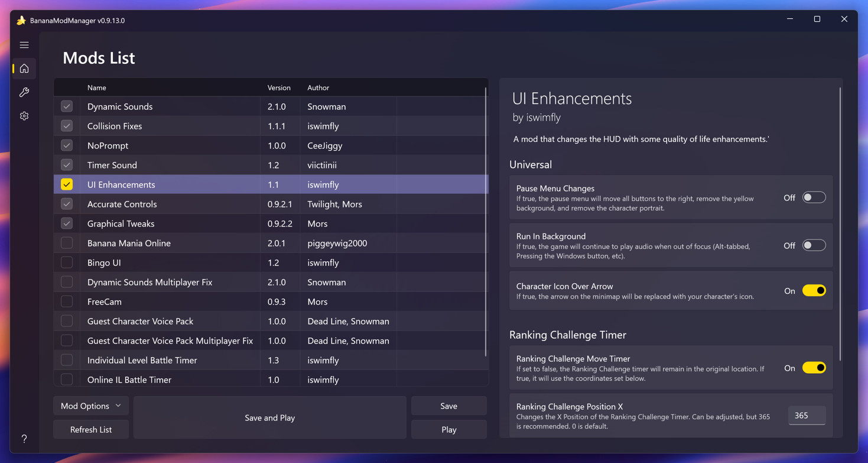Click the banana app logo icon

21,20
